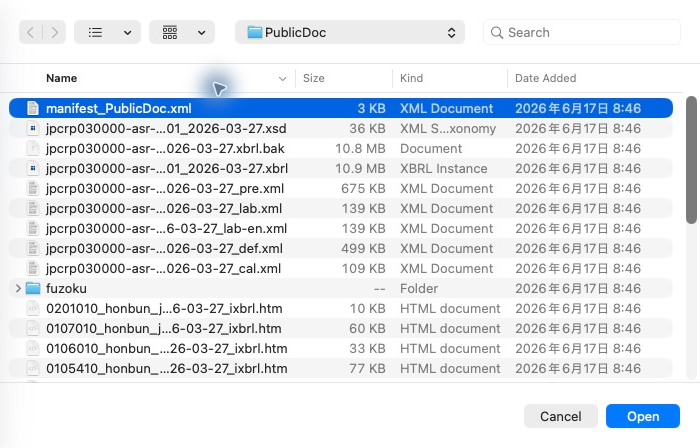Expand the fuzoku folder disclosure arrow
This screenshot has width=700, height=448.
18,289
